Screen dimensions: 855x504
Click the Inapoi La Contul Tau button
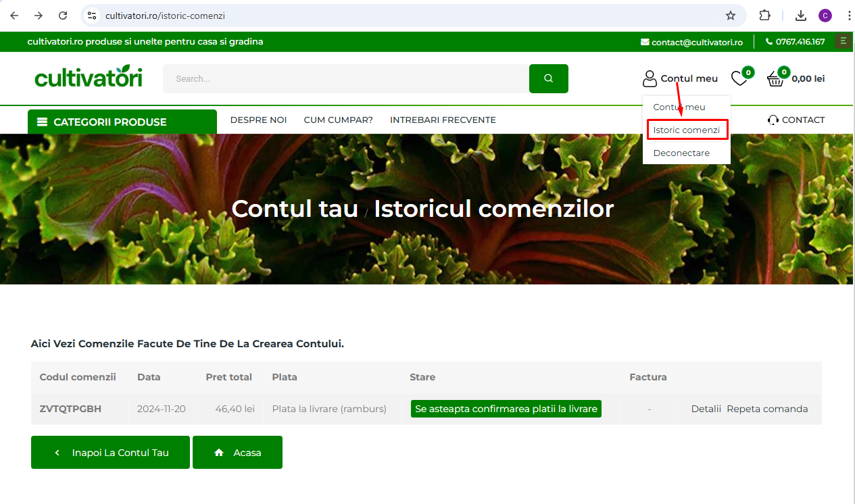pyautogui.click(x=110, y=453)
